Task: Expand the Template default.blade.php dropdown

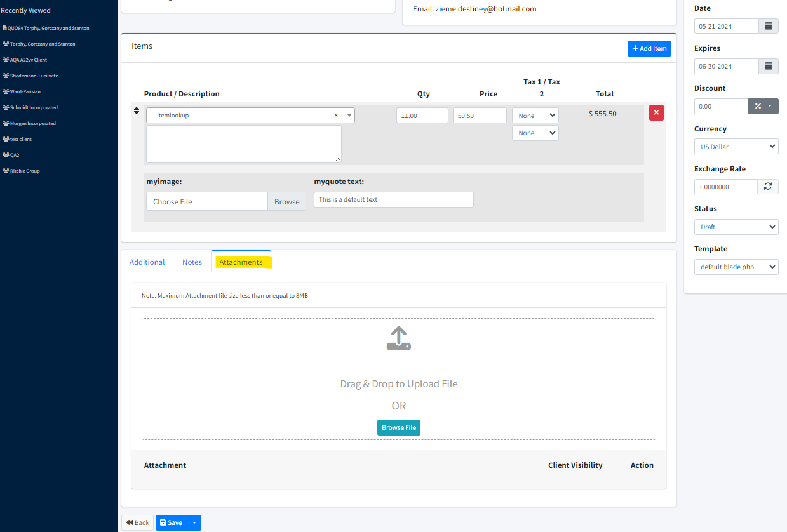Action: (736, 267)
